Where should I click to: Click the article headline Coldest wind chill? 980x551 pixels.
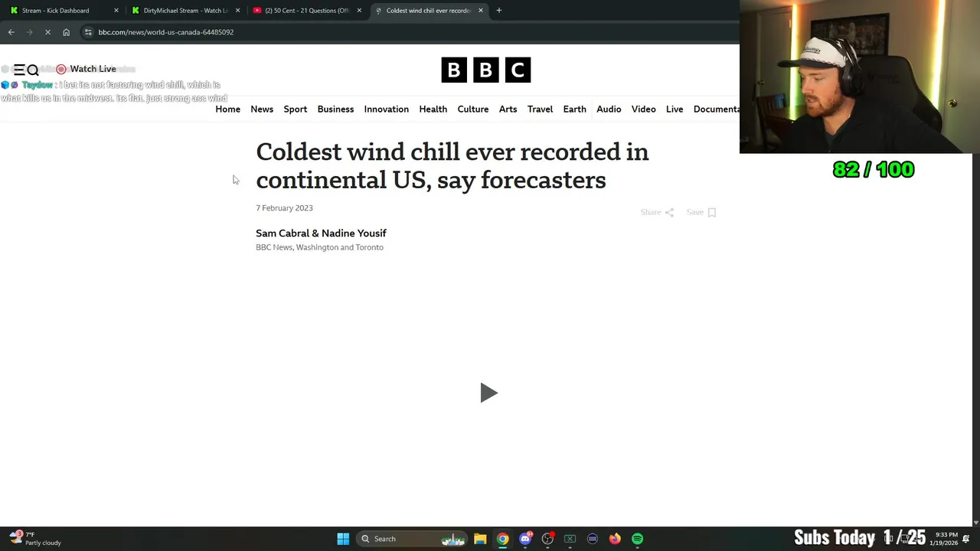click(x=452, y=166)
